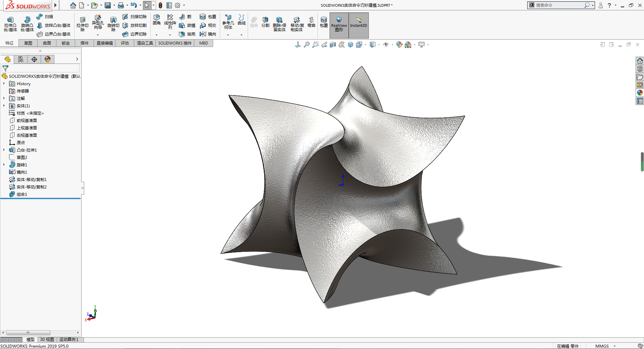Image resolution: width=644 pixels, height=349 pixels.
Task: Select the Delete/Keep Body (删除/保留实体) tool
Action: coord(280,24)
